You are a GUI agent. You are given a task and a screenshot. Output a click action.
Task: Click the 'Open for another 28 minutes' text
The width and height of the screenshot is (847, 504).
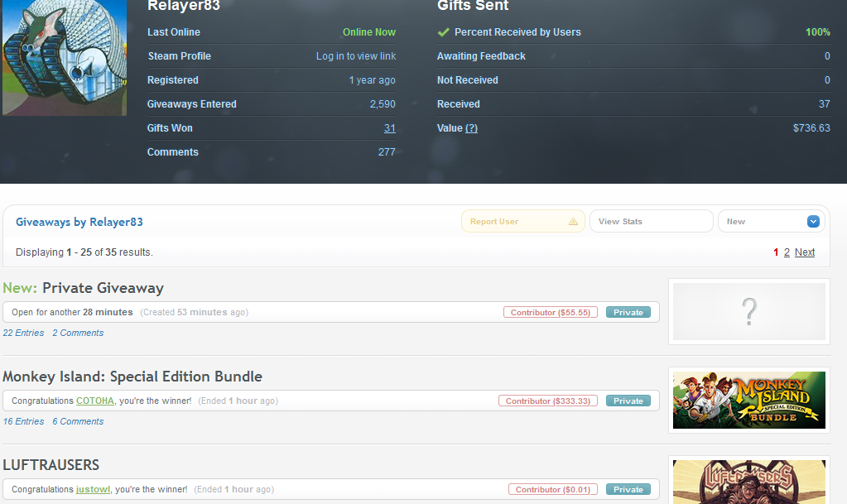click(72, 312)
